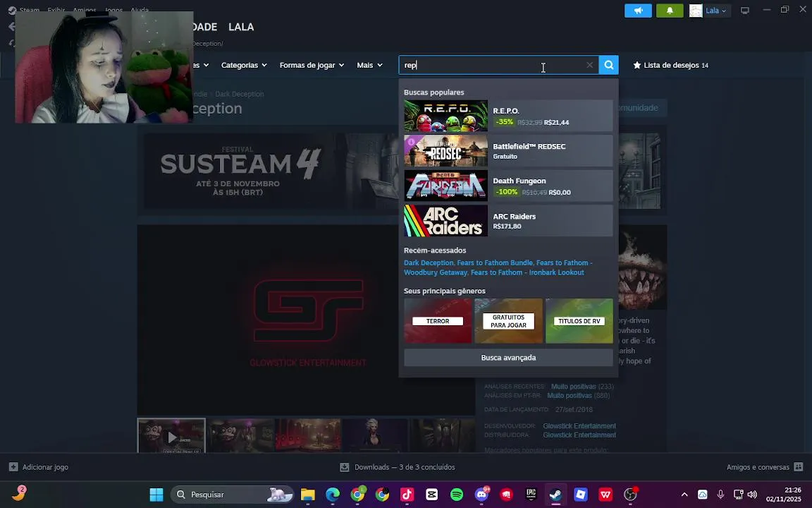Open the Títulos de RV genre tile

[579, 321]
